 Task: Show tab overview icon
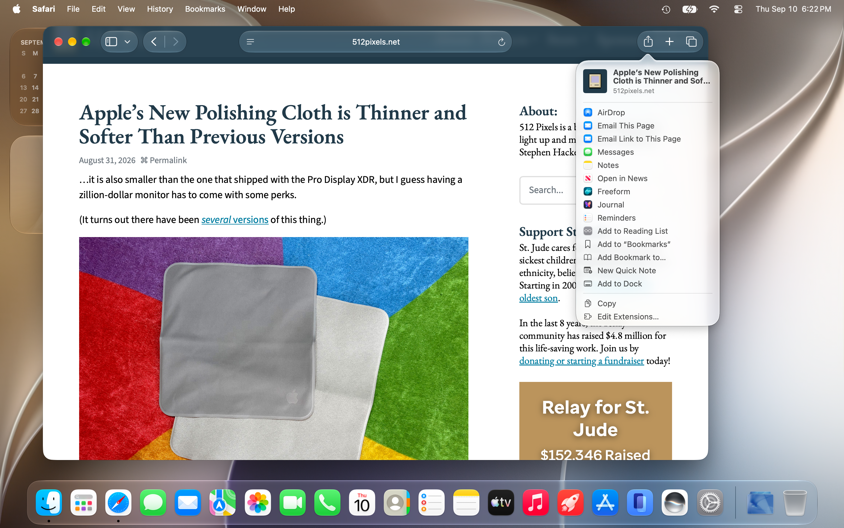(691, 41)
